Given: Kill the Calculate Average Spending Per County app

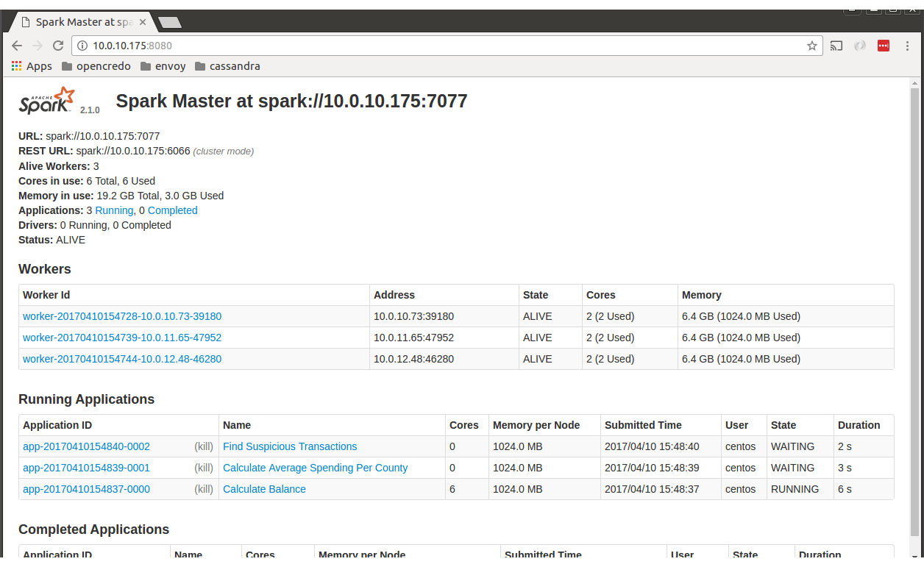Looking at the screenshot, I should pyautogui.click(x=204, y=468).
